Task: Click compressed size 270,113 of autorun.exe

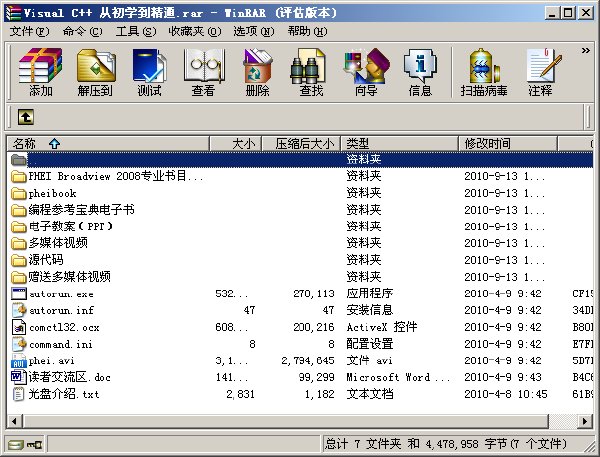Action: click(x=314, y=294)
